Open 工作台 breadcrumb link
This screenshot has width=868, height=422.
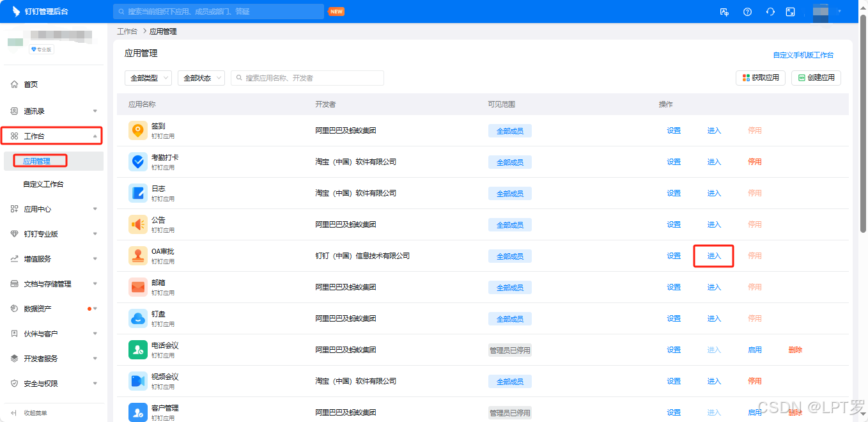tap(127, 31)
